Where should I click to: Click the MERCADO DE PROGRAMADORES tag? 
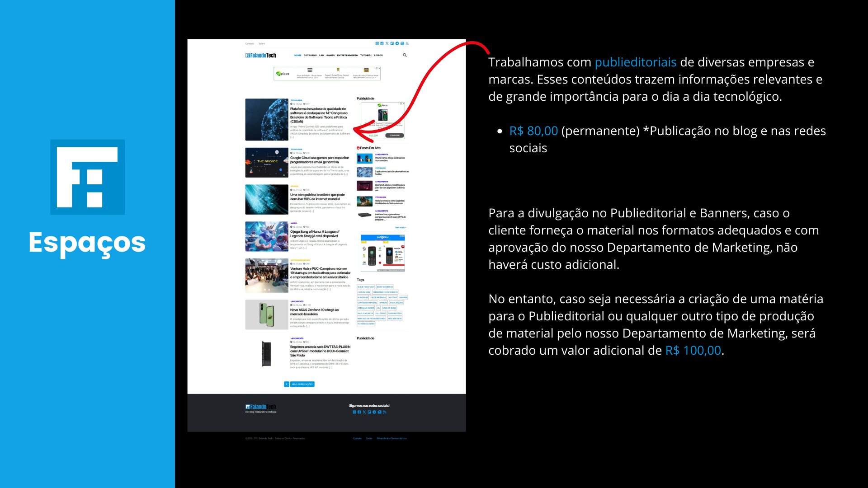click(371, 319)
